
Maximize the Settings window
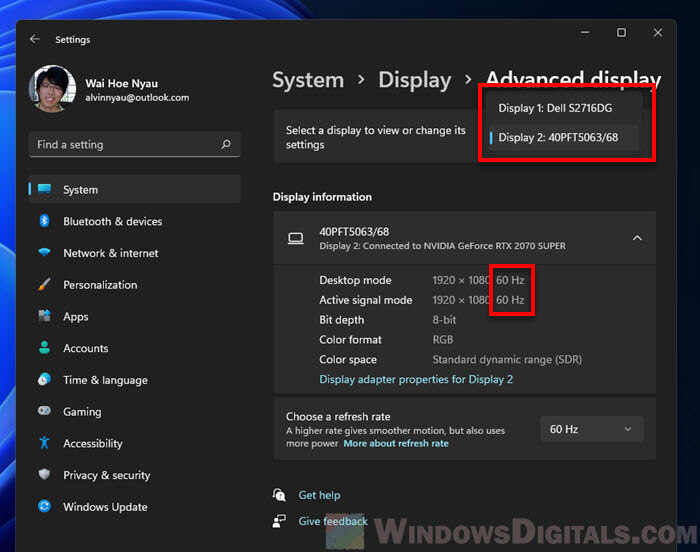(621, 33)
